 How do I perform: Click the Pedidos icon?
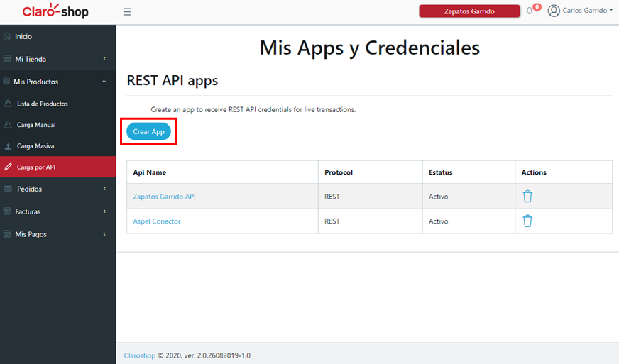pyautogui.click(x=8, y=189)
